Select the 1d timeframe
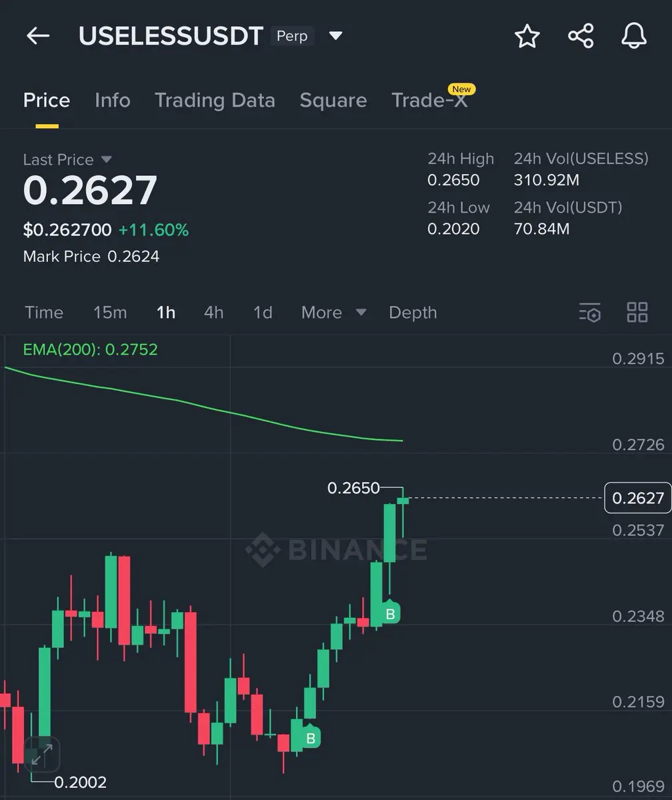The image size is (672, 800). point(263,312)
